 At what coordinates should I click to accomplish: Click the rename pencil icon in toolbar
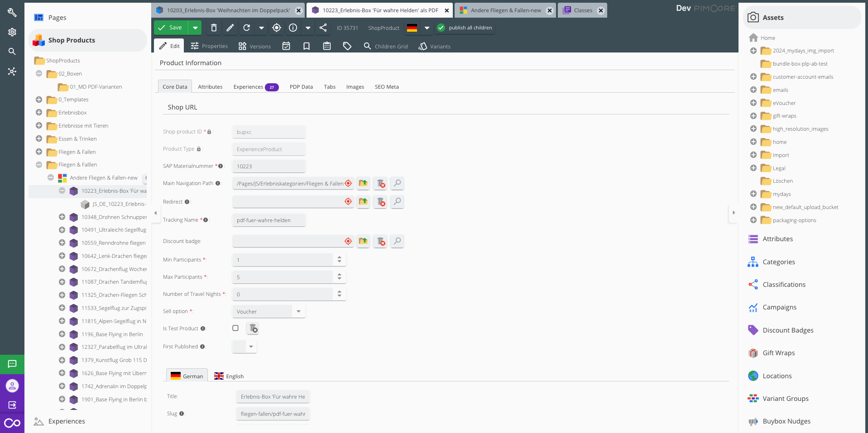click(230, 28)
